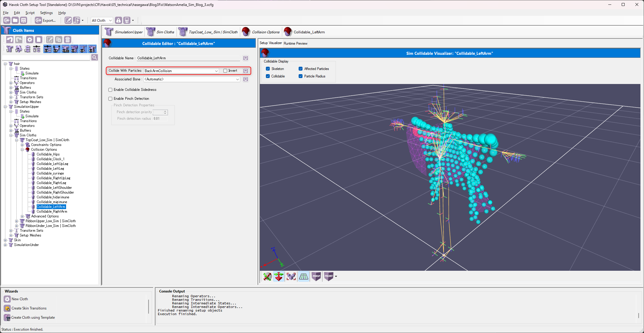Select Collidable_RightArm in the tree
This screenshot has height=333, width=644.
[52, 211]
